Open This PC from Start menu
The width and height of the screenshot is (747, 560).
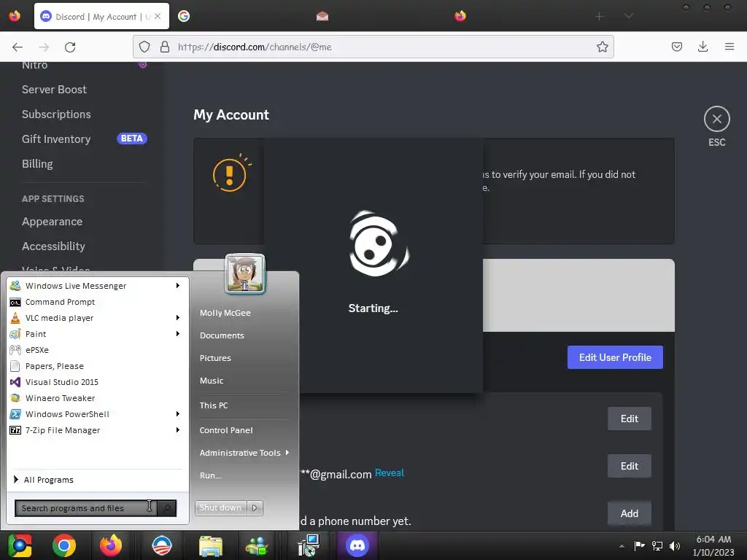coord(214,405)
